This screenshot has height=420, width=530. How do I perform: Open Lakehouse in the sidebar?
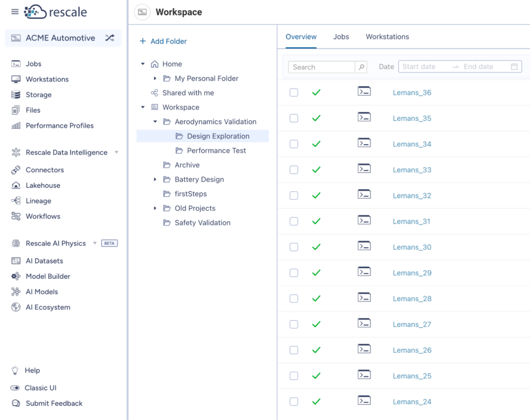[43, 185]
